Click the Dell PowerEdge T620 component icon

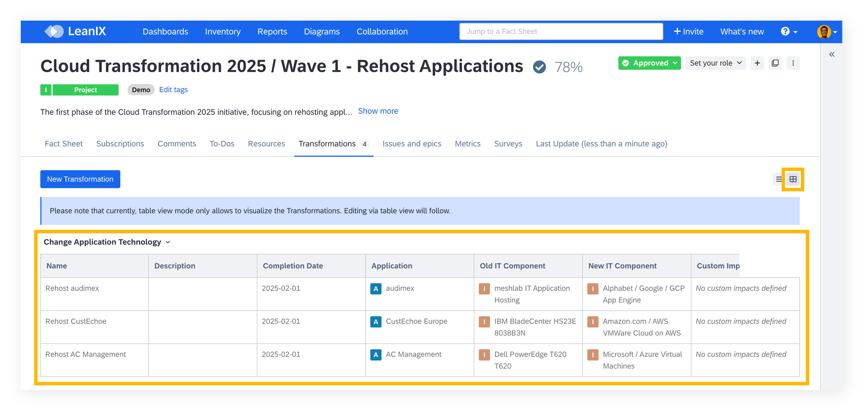pyautogui.click(x=484, y=355)
